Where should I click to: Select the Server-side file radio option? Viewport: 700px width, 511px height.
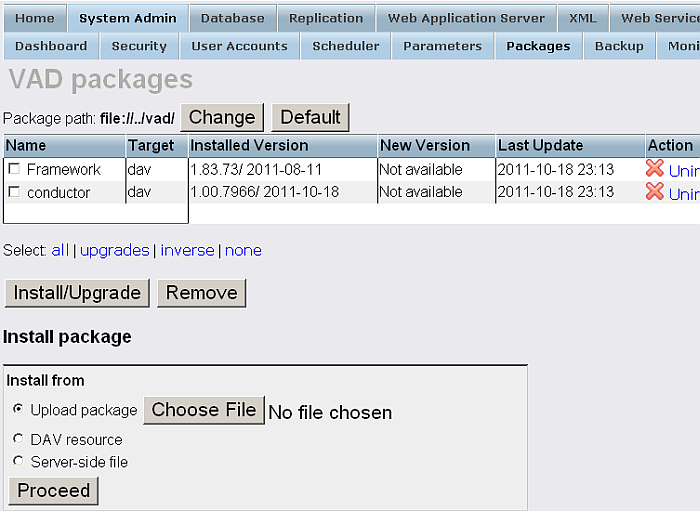coord(18,461)
